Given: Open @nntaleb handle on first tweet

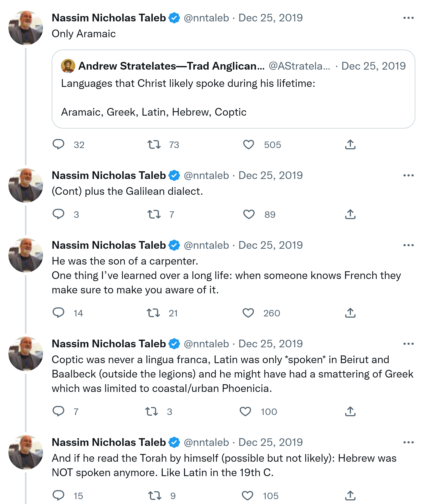Looking at the screenshot, I should pyautogui.click(x=206, y=18).
